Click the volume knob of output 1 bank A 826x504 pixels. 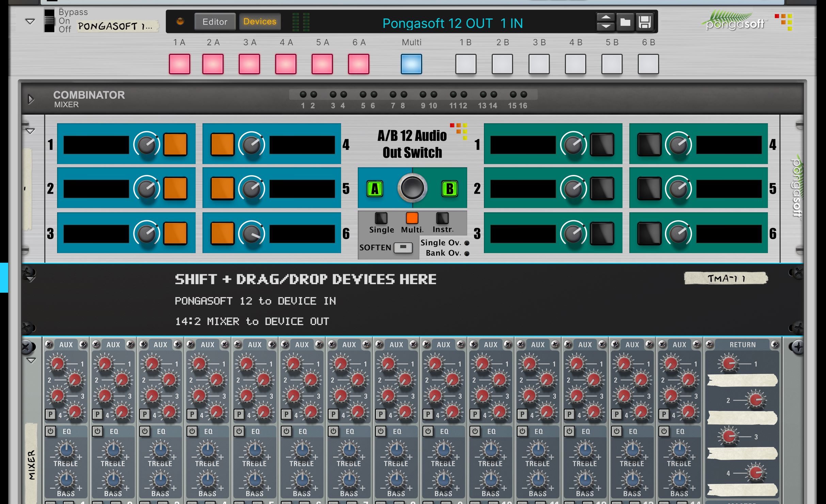click(147, 145)
